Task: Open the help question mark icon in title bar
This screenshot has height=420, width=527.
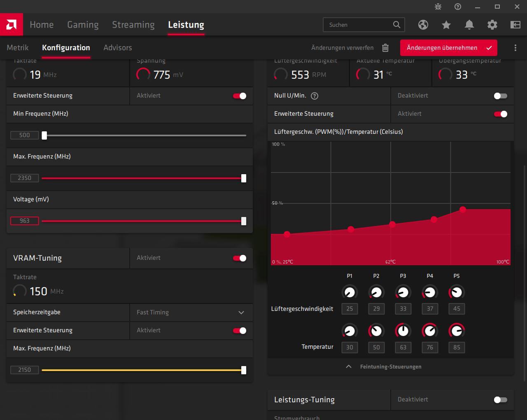Action: tap(458, 7)
